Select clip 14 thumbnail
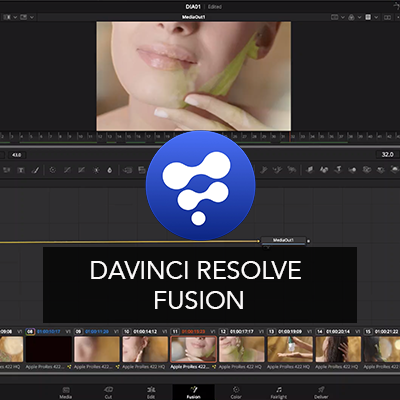The height and width of the screenshot is (400, 400). [x=339, y=349]
